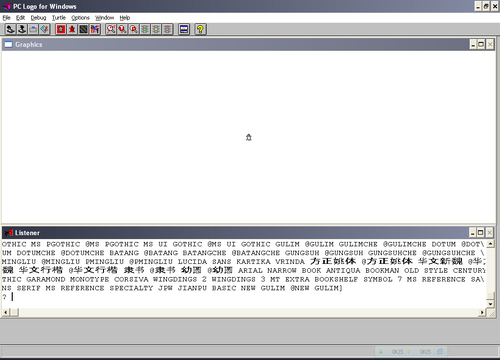
Task: Click the word MONOTYPE in the Listener
Action: 89,279
